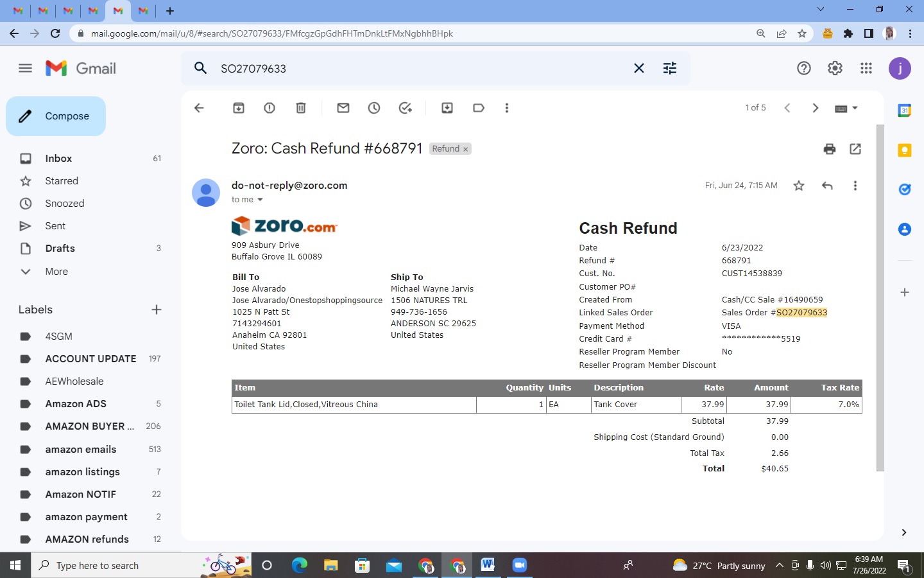Open email in new window
Image resolution: width=924 pixels, height=578 pixels.
tap(855, 149)
